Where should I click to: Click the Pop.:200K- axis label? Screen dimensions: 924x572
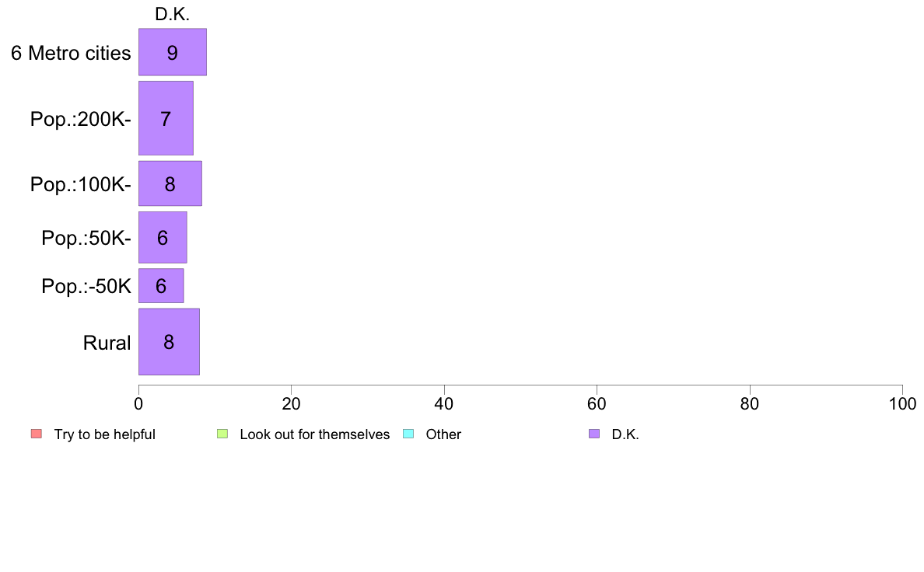[x=81, y=119]
